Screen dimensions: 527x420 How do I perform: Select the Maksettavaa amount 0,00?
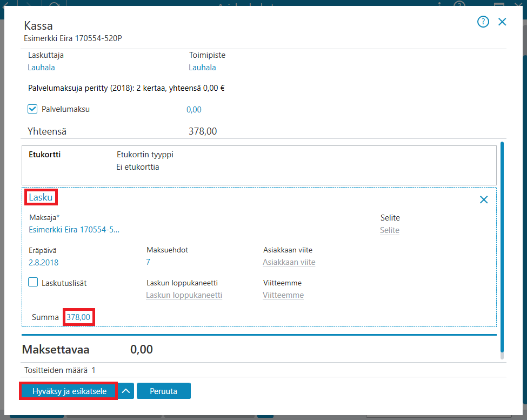142,349
